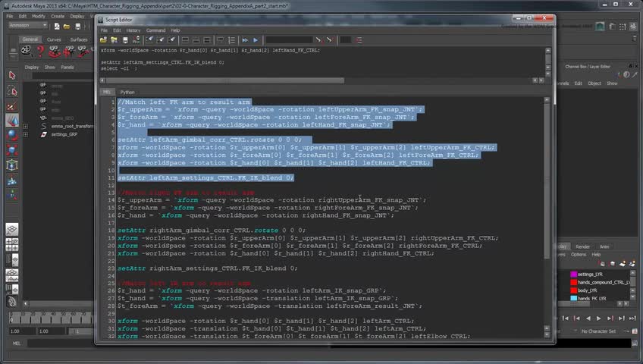Open Script Editor Command menu
This screenshot has width=643, height=364.
pos(156,30)
